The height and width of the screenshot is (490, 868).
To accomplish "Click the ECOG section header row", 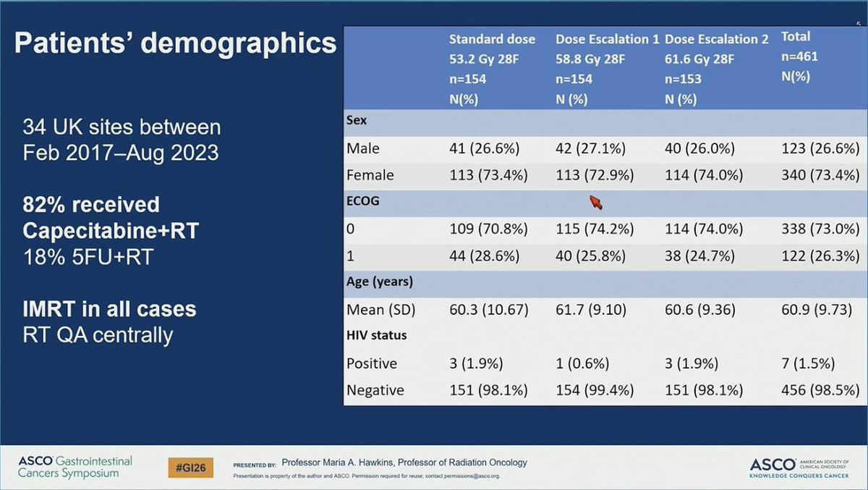I will point(605,203).
